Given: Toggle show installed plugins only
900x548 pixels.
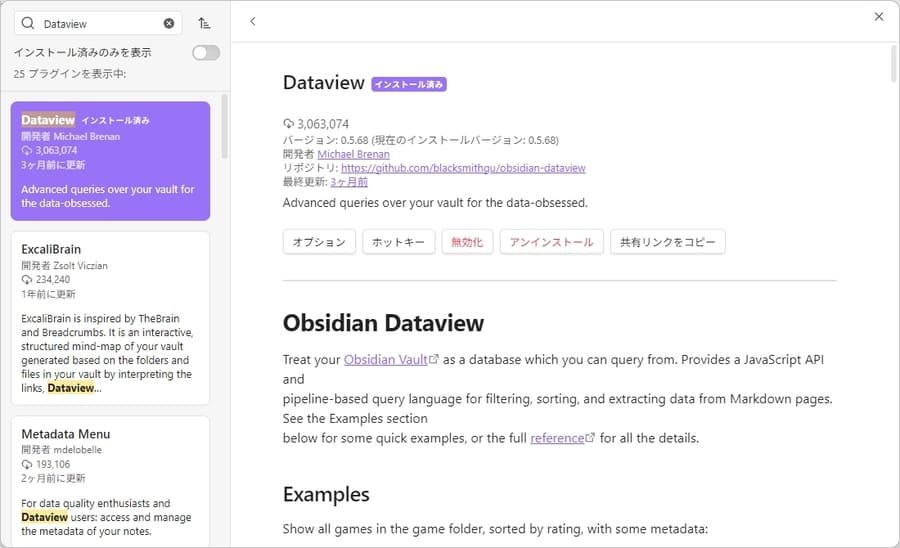Looking at the screenshot, I should point(206,53).
